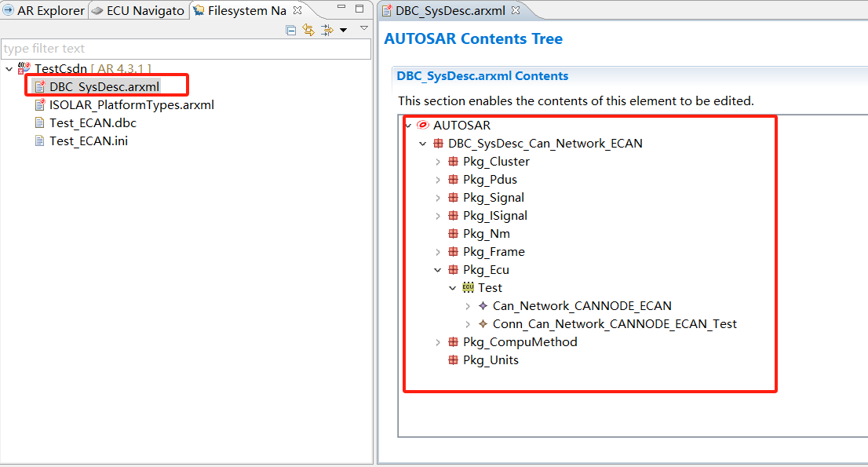Image resolution: width=868 pixels, height=467 pixels.
Task: Click the Conn_Can_Network_CANNODE_ECAN_Test connector icon
Action: (483, 324)
